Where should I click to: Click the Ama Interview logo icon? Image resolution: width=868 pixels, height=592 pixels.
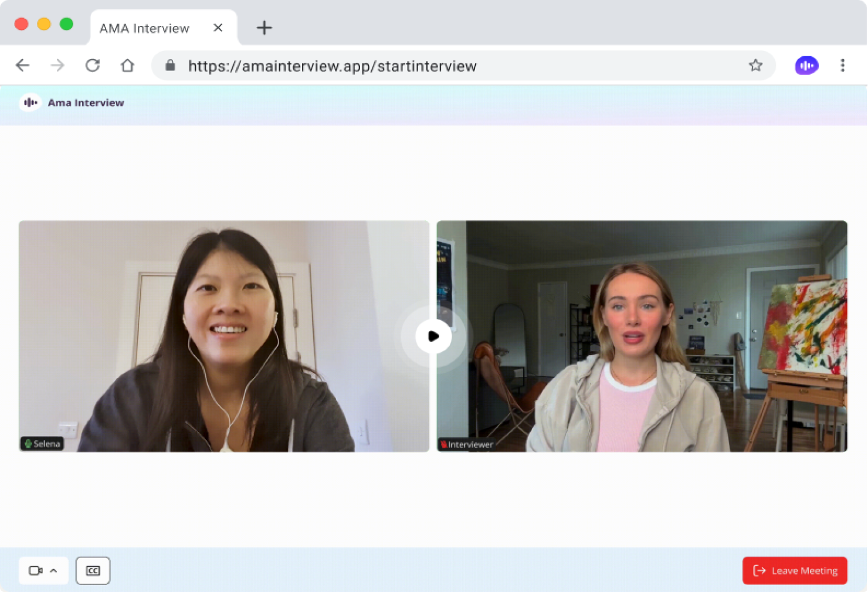[x=30, y=103]
